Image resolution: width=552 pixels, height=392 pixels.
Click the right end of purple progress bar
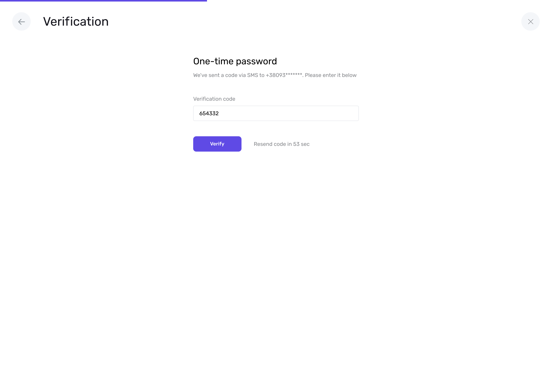click(x=205, y=1)
